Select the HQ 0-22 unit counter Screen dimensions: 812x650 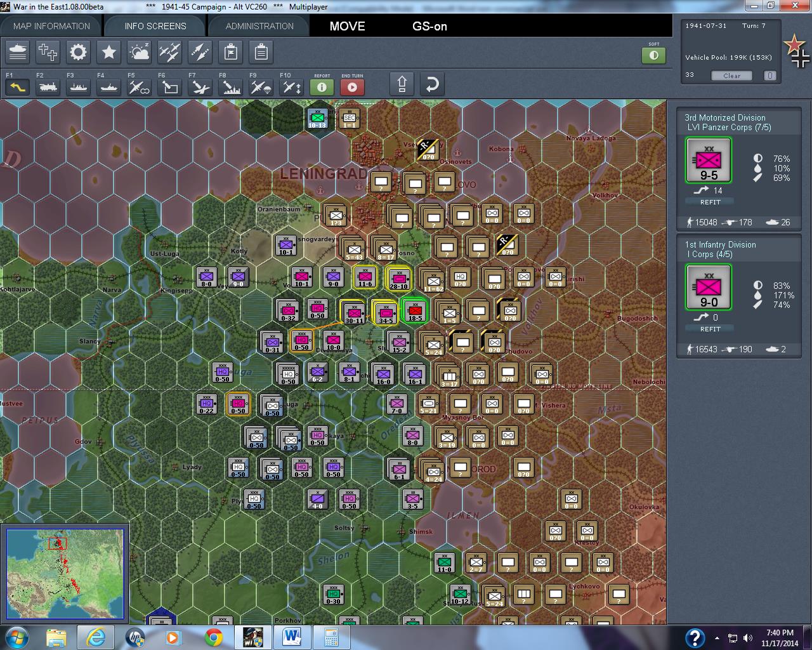[x=206, y=403]
